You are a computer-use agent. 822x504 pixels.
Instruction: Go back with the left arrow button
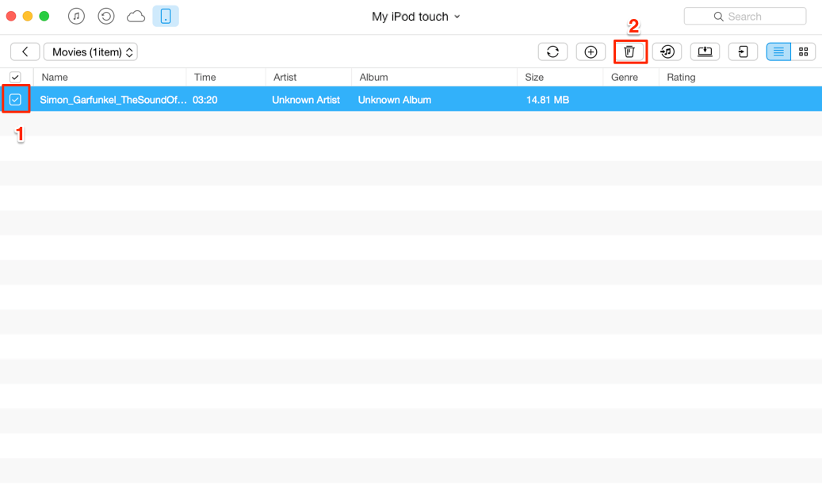(25, 52)
